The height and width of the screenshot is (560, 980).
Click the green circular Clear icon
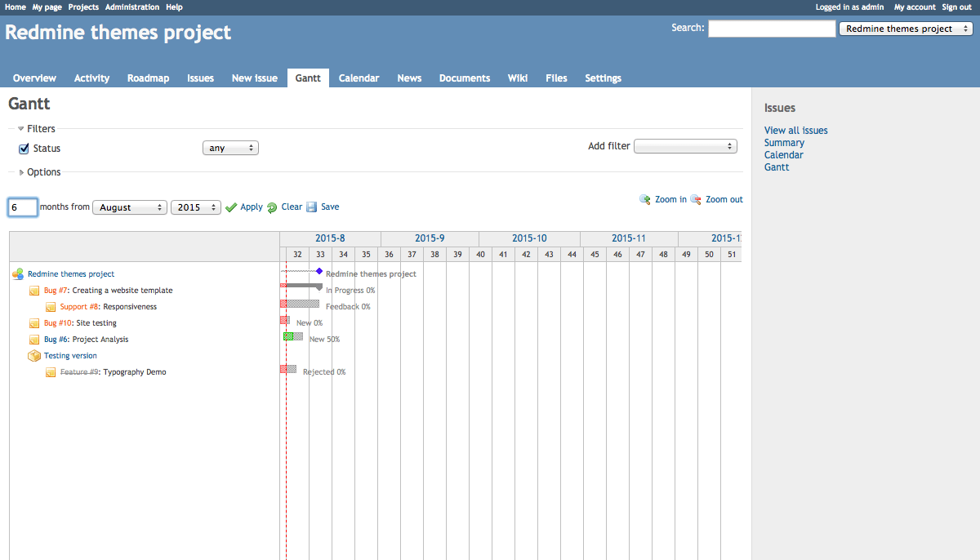point(272,207)
